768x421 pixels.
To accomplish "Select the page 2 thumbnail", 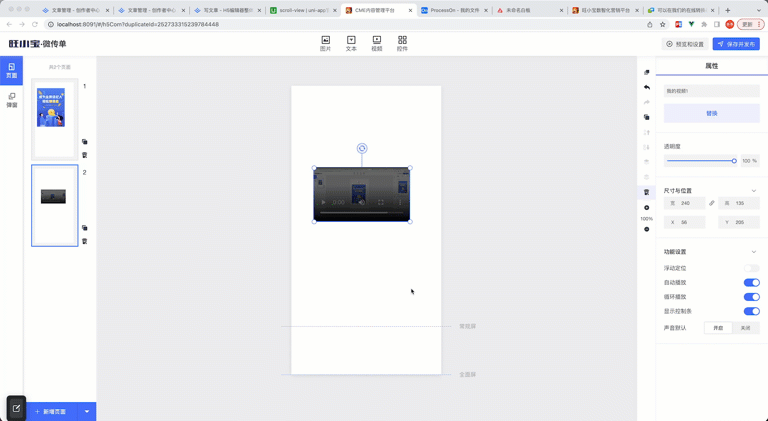I will (x=54, y=205).
